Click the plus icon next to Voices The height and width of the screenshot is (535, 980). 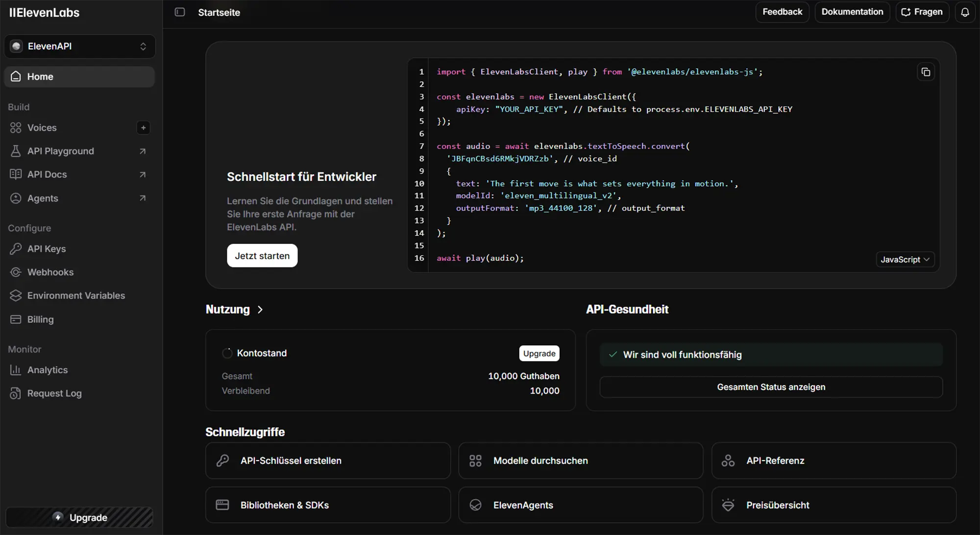(x=143, y=128)
